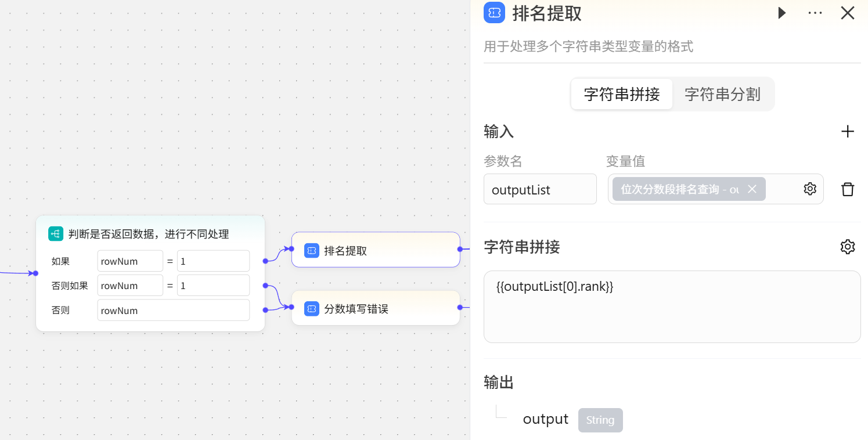
Task: Edit the outputList parameter name field
Action: pos(540,189)
